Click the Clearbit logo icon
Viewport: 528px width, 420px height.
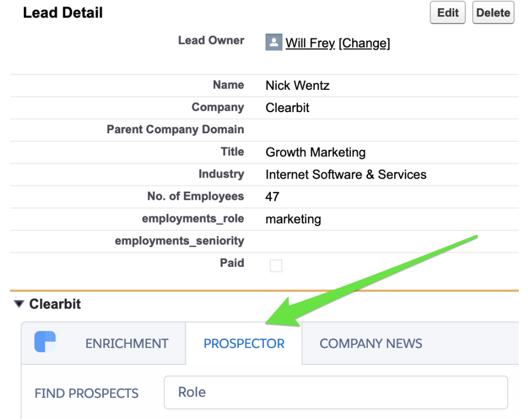click(x=45, y=341)
